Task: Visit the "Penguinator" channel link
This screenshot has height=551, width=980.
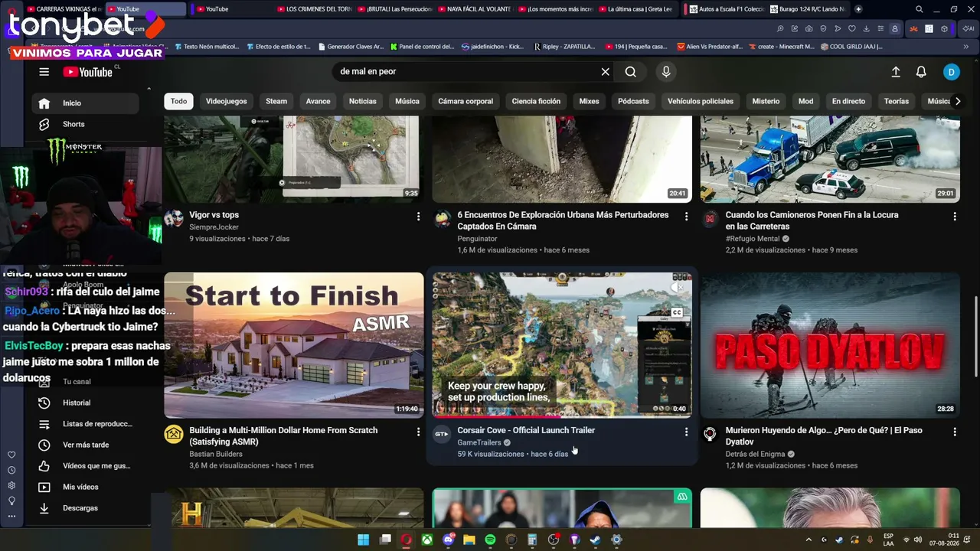Action: pos(477,239)
